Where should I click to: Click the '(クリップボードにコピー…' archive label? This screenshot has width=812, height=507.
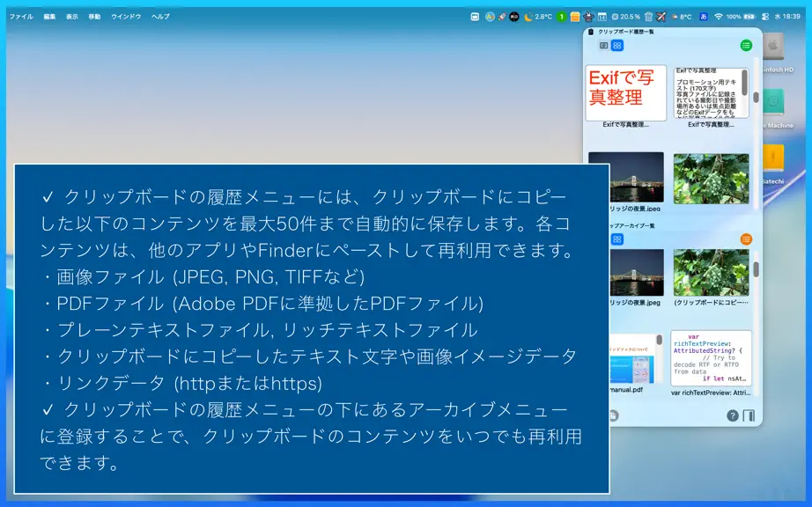tap(711, 303)
